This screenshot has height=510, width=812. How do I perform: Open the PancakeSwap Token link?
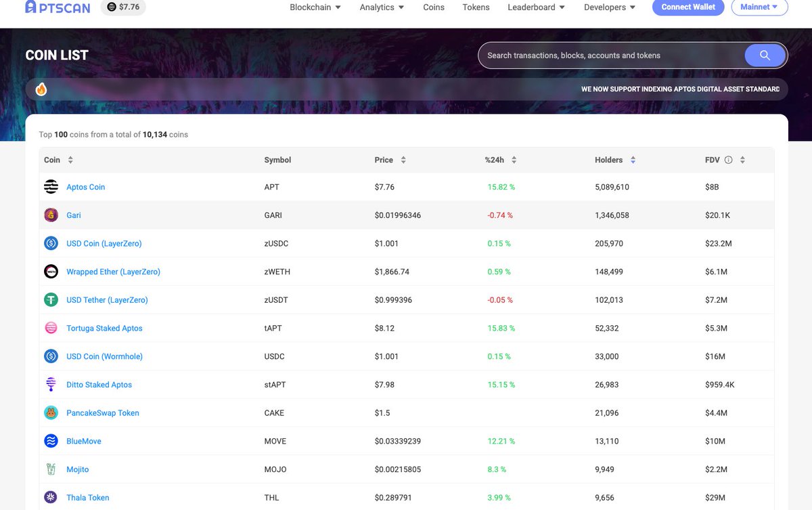click(103, 412)
